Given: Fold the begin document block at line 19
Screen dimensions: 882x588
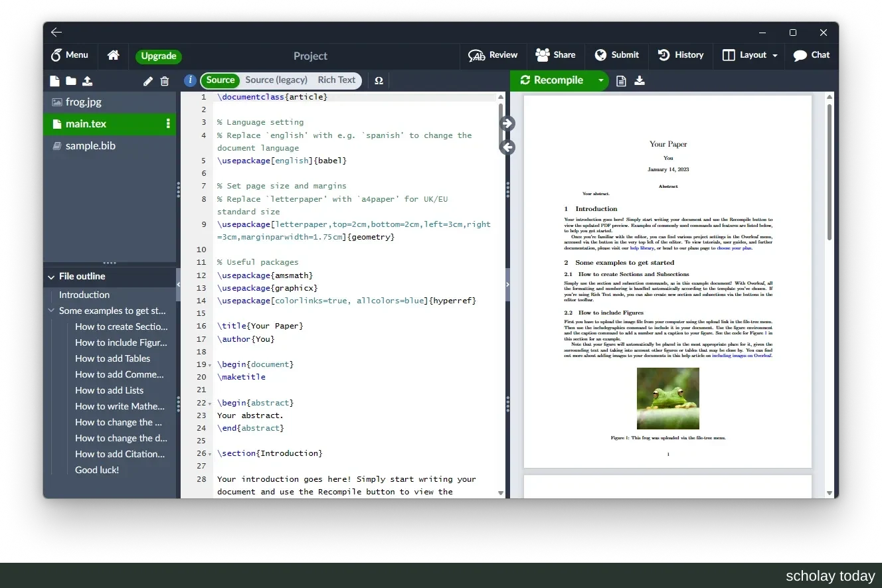Looking at the screenshot, I should [x=210, y=365].
